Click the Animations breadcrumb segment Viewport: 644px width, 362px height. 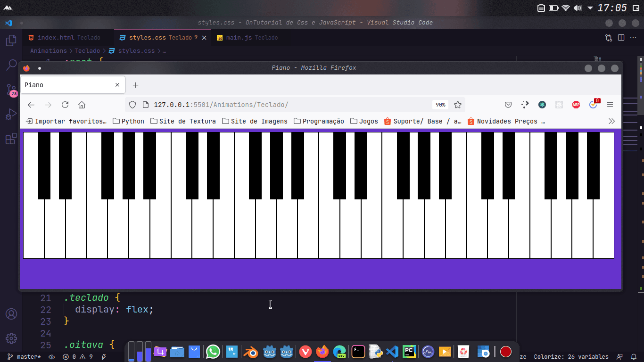click(x=49, y=51)
